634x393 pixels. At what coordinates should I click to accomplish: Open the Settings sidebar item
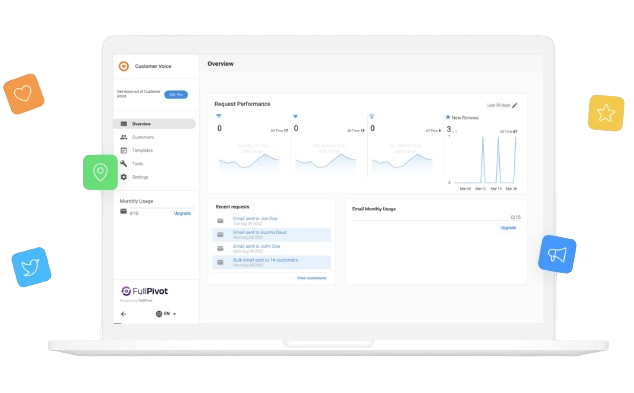154,177
